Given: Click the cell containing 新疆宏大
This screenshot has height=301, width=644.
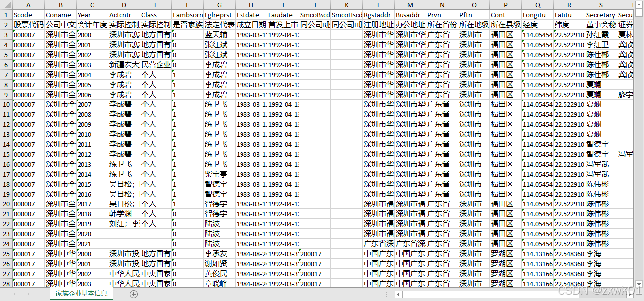Looking at the screenshot, I should 124,65.
